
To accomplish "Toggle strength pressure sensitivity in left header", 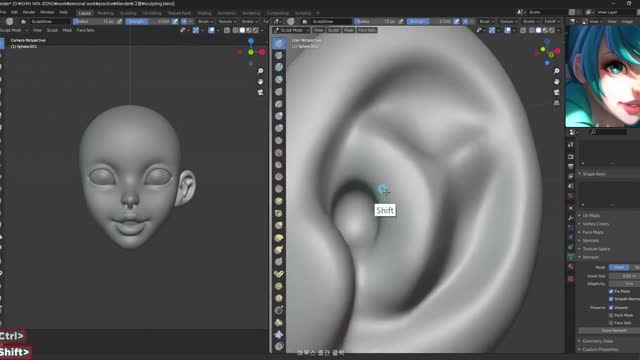I will (175, 21).
